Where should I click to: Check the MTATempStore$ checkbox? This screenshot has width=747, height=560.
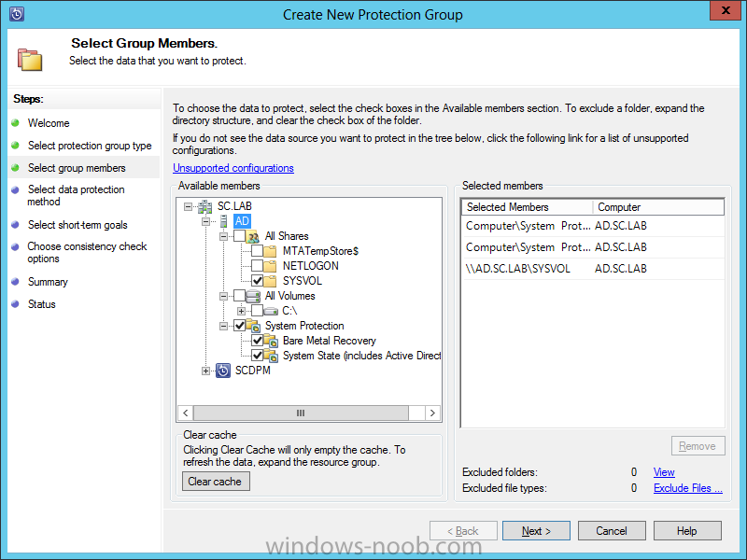257,251
